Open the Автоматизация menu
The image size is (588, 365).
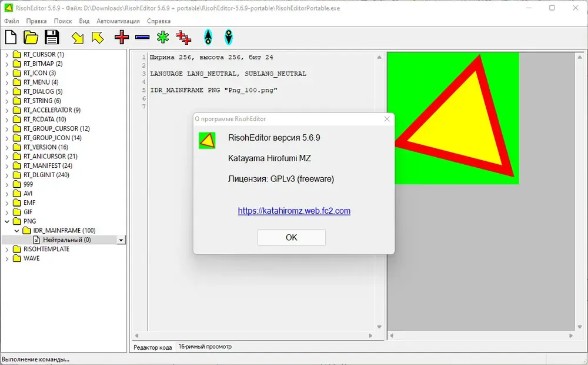[x=118, y=21]
